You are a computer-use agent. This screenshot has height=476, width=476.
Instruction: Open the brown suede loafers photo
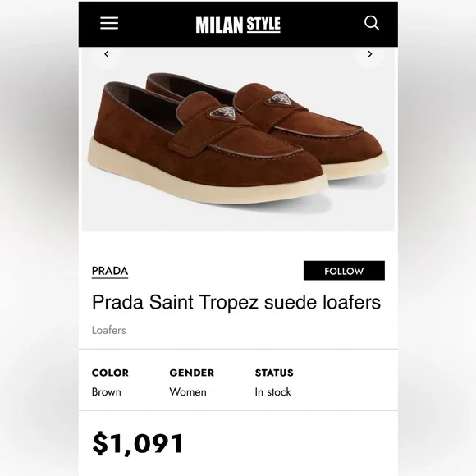click(238, 140)
